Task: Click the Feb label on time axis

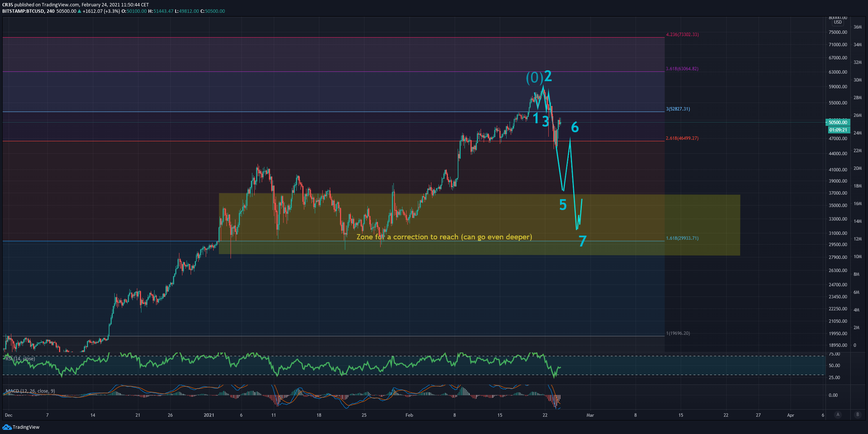Action: [409, 415]
